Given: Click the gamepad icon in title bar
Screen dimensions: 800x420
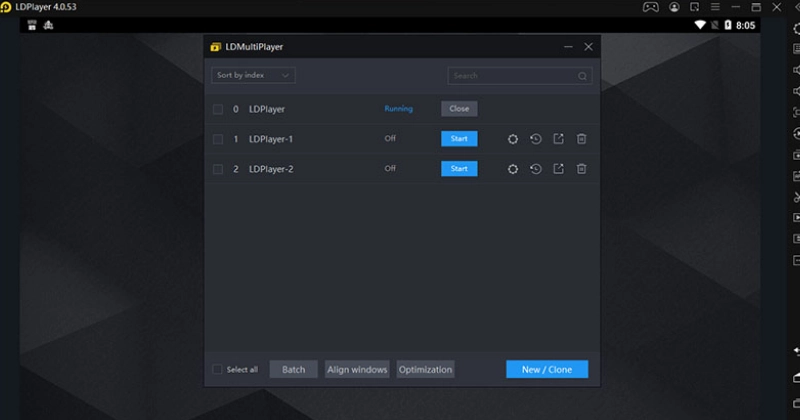Looking at the screenshot, I should [x=649, y=7].
